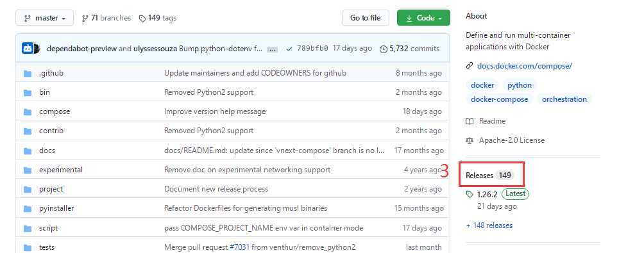This screenshot has height=253, width=644.
Task: Open the bin folder
Action: (44, 92)
